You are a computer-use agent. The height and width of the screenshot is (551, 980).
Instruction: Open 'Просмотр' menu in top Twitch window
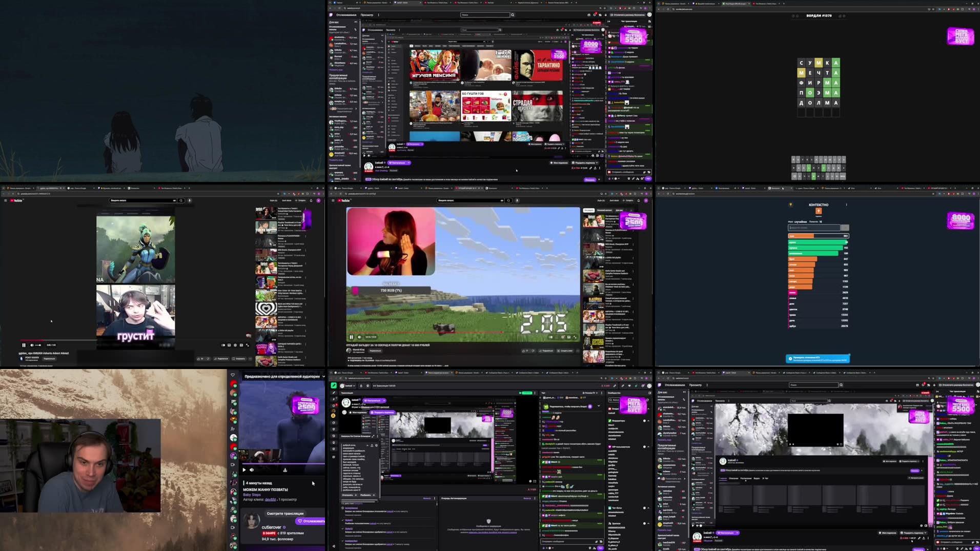[x=366, y=15]
